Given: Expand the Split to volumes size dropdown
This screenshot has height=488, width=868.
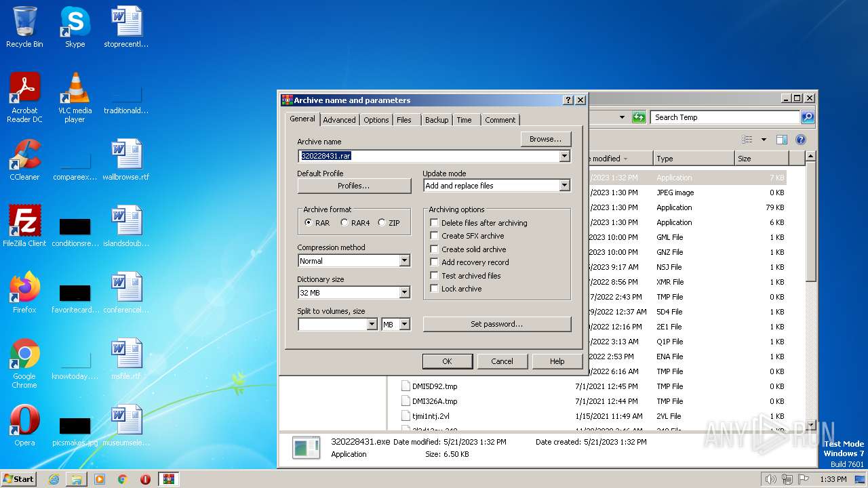Looking at the screenshot, I should pos(372,325).
